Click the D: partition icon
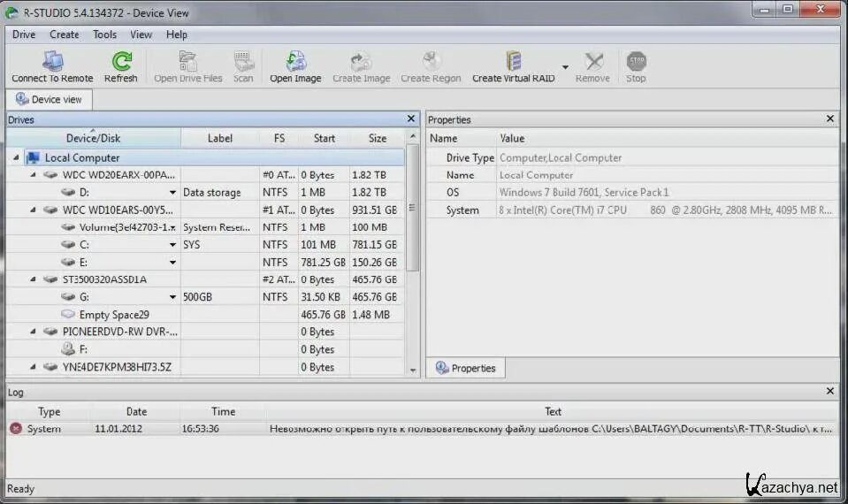Screen dimensions: 848x504 67,192
